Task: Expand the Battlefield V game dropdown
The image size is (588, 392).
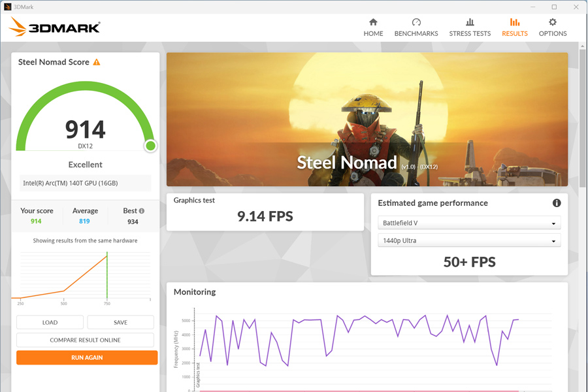Action: (x=469, y=223)
